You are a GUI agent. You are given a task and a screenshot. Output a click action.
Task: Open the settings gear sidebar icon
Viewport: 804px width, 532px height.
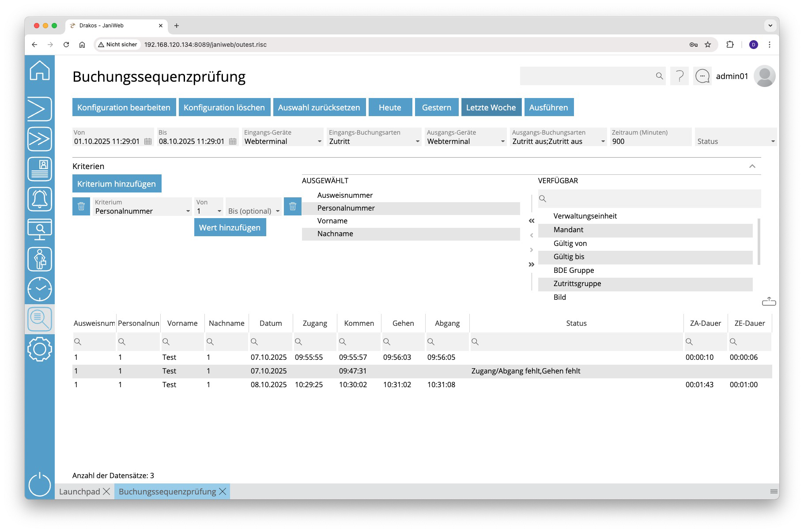40,349
